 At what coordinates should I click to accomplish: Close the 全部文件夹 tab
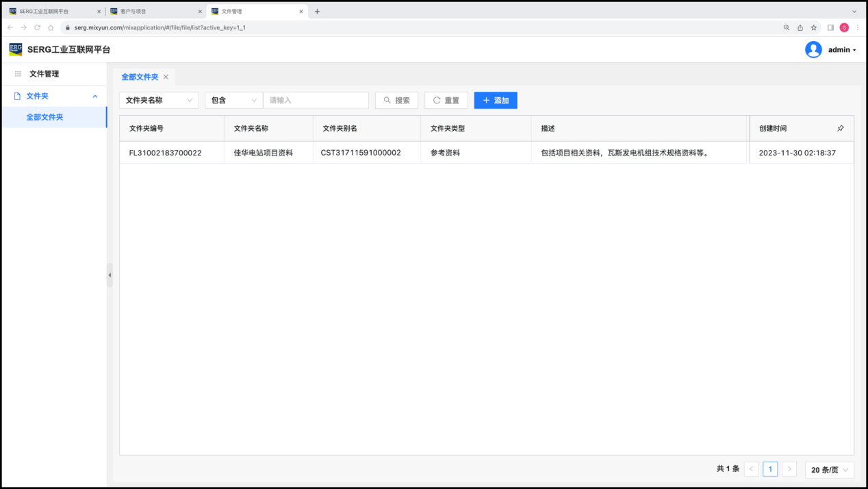click(166, 77)
